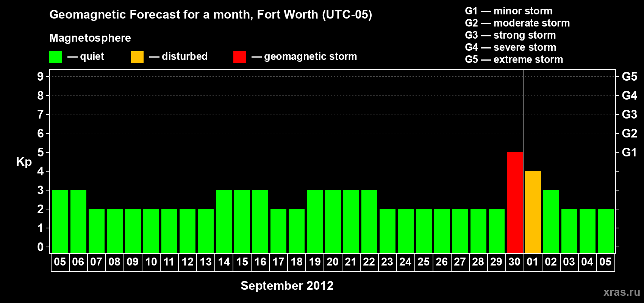The width and height of the screenshot is (644, 303).
Task: Click the green bar above date 26
Action: click(x=442, y=231)
